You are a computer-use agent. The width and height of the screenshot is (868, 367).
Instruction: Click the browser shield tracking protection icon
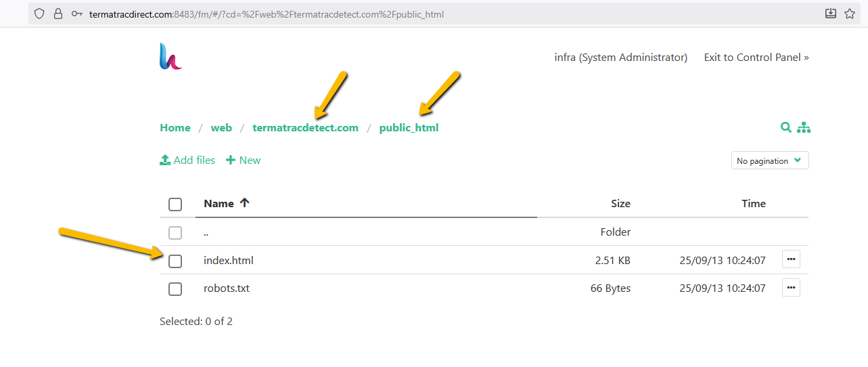tap(39, 14)
